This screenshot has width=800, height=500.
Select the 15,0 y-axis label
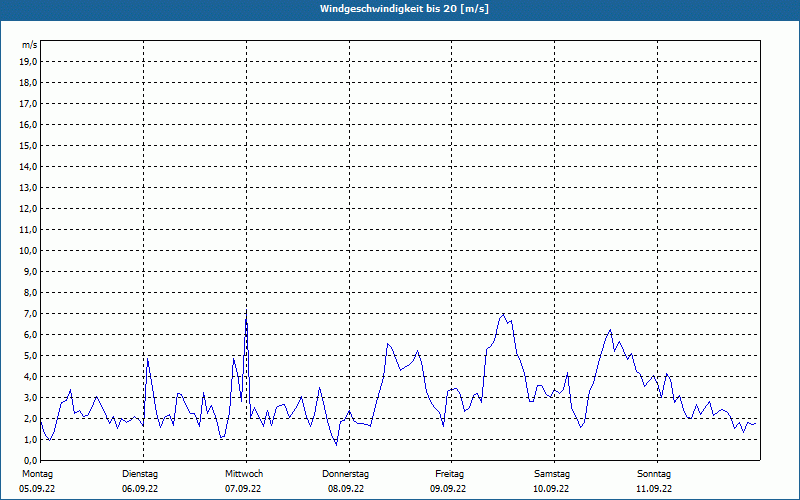pos(28,145)
